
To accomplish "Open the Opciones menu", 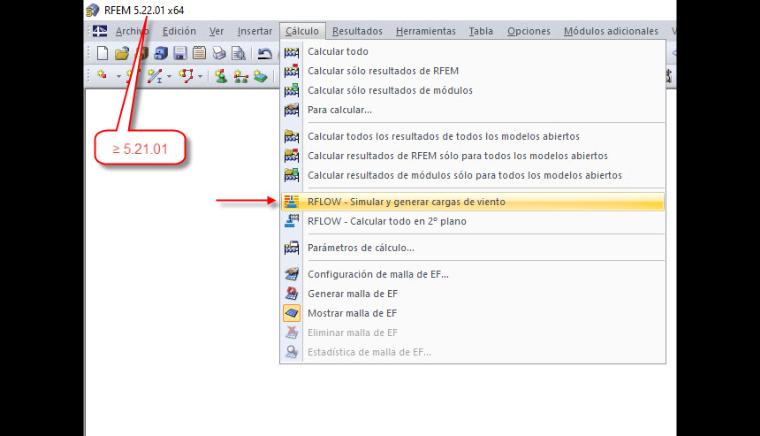I will point(528,31).
